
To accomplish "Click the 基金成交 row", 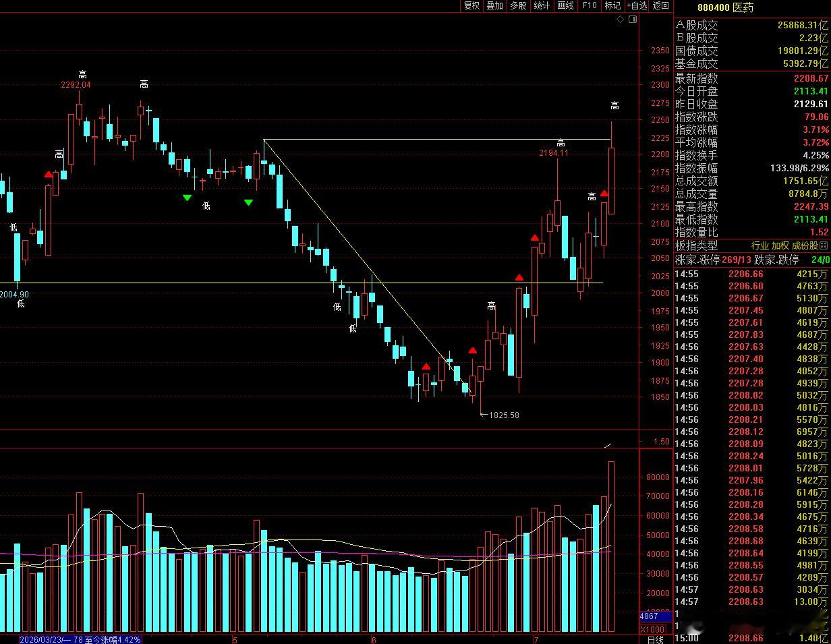I will tap(752, 63).
